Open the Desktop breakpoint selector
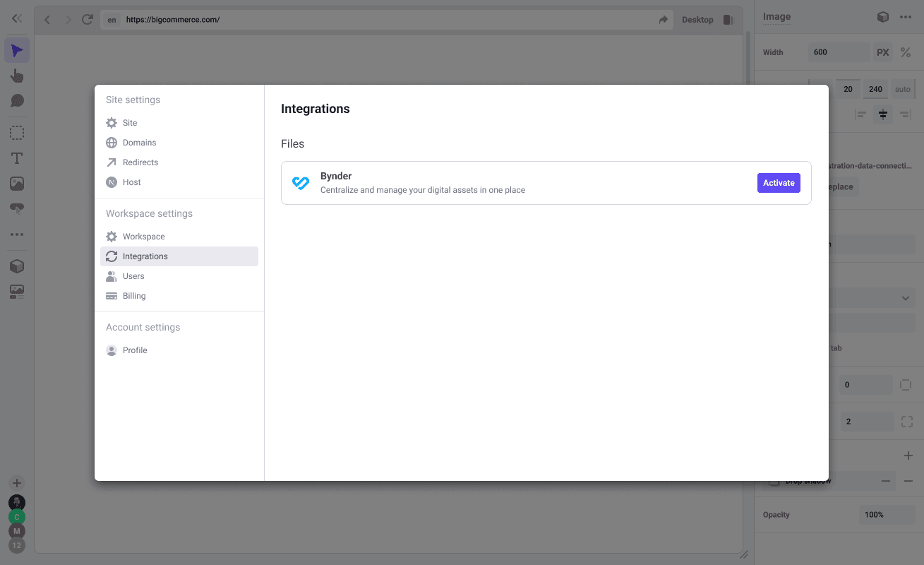 point(697,19)
